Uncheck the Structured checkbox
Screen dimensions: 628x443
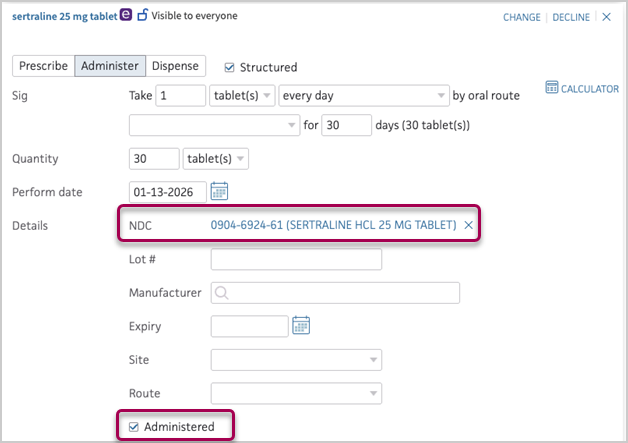(x=229, y=67)
